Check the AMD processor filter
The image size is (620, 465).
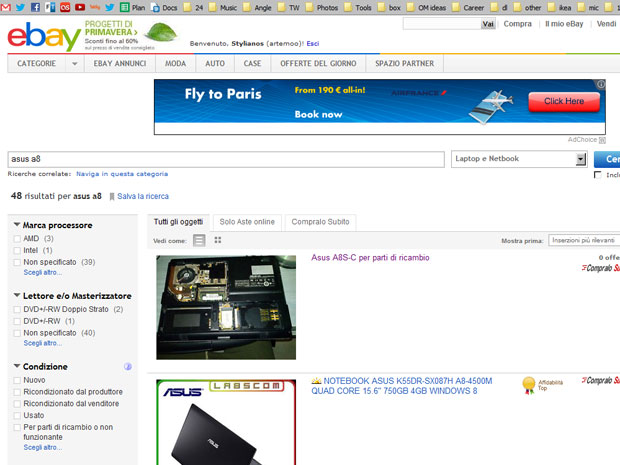17,239
